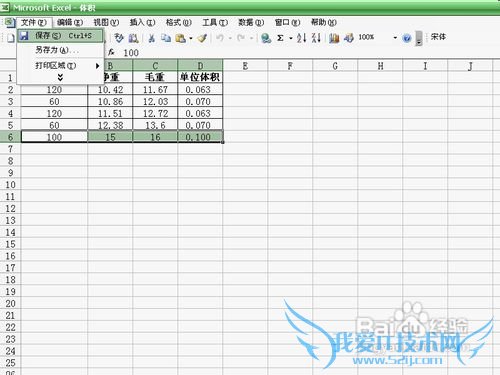The image size is (500, 375).
Task: Click cell A6 containing 100
Action: point(54,137)
